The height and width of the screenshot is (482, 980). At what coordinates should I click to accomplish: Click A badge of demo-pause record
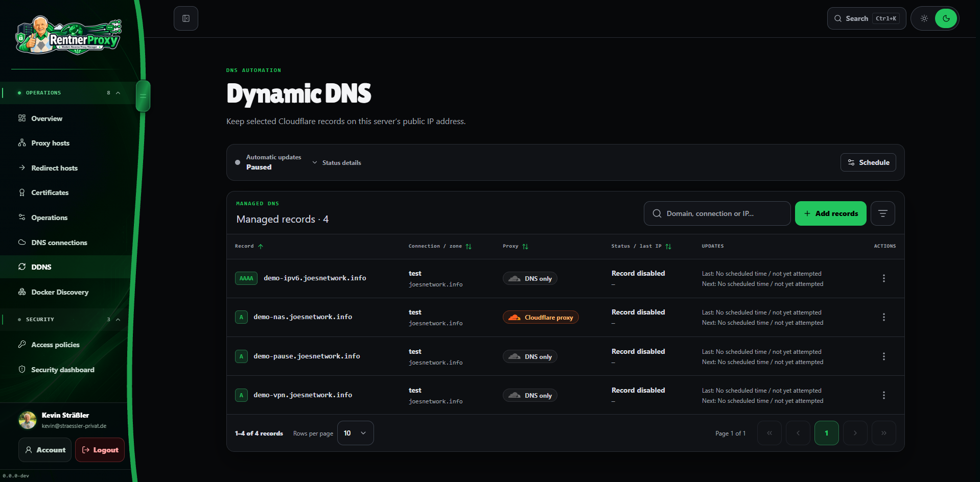241,356
